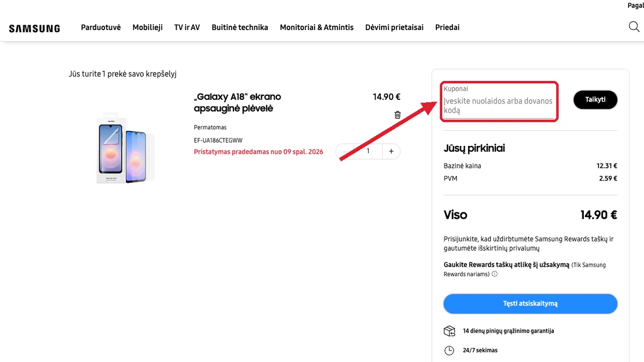Open the Buitinė technika menu
644x362 pixels.
coord(240,27)
